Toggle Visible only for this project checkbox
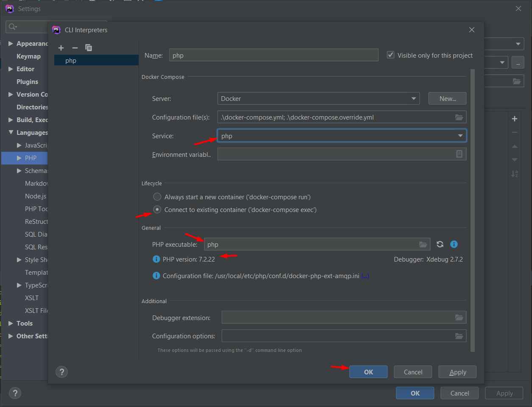The height and width of the screenshot is (407, 532). (391, 55)
